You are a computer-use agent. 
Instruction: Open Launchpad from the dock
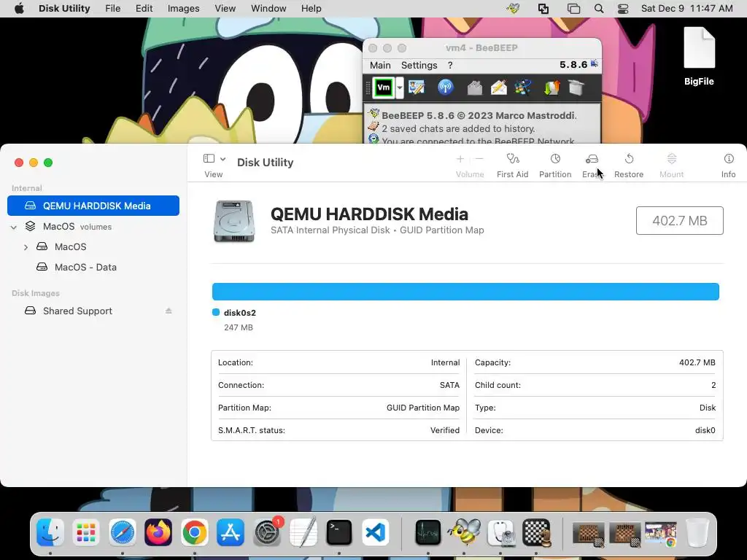86,532
